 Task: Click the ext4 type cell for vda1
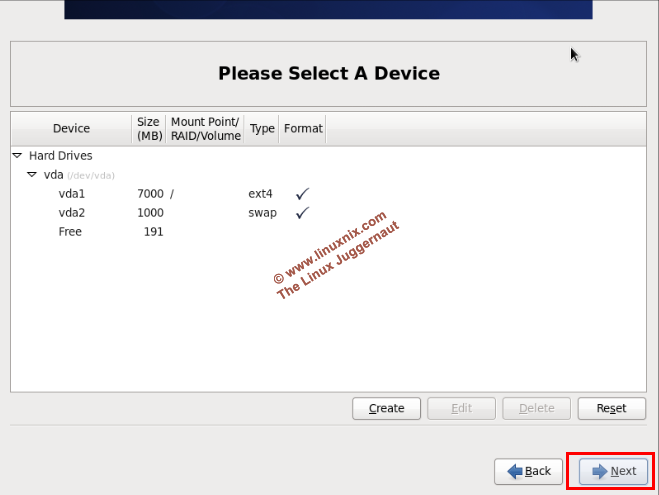point(260,194)
